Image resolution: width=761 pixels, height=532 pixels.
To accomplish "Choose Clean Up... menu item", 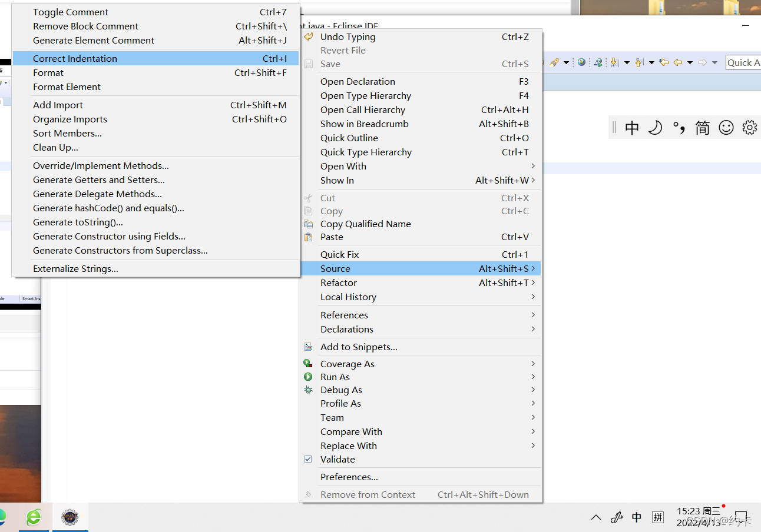I will [155, 148].
